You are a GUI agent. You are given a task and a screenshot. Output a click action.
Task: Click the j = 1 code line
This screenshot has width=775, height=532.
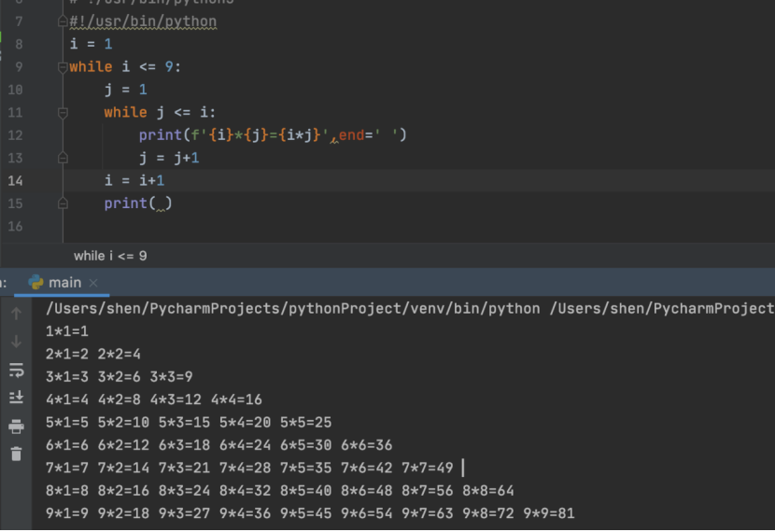pyautogui.click(x=125, y=90)
